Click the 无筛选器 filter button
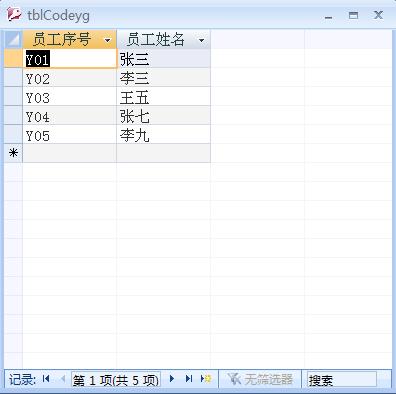This screenshot has width=396, height=394. click(260, 379)
